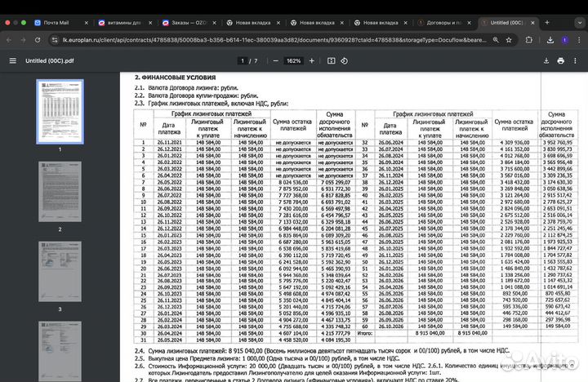
Task: Toggle the PDF sidebar menu
Action: click(x=11, y=60)
